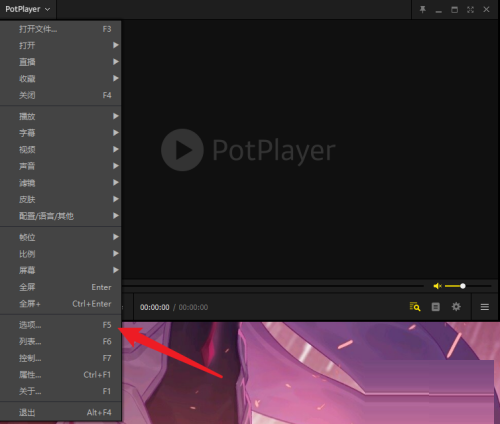Click 退出 Alt+F4 to exit
The width and height of the screenshot is (500, 424).
coord(61,413)
